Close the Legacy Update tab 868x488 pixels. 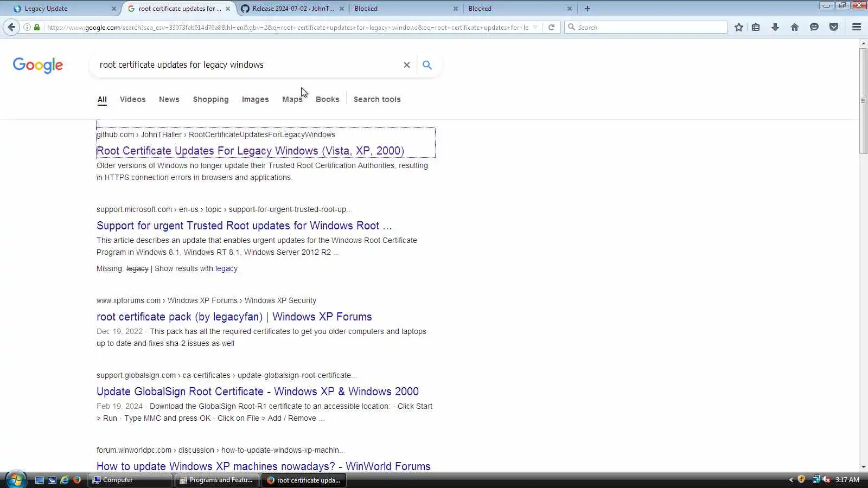[113, 9]
